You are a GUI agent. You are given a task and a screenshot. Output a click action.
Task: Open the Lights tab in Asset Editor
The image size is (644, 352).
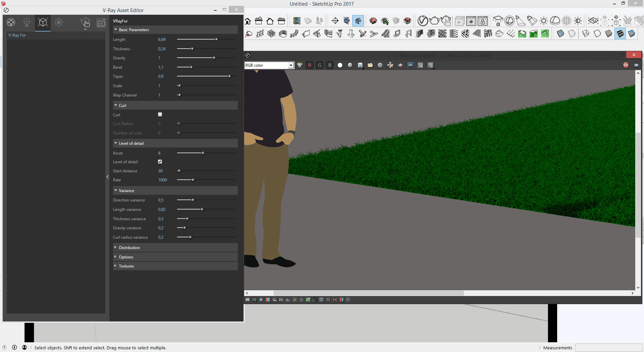(x=27, y=22)
